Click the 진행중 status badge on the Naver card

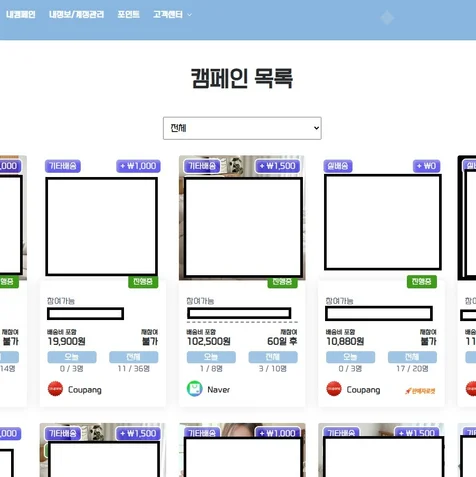(282, 282)
